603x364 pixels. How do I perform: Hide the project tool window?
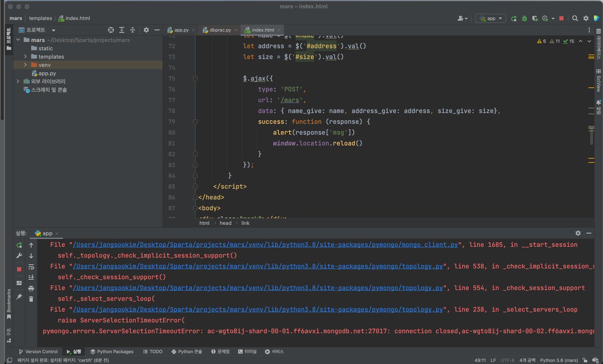[157, 30]
